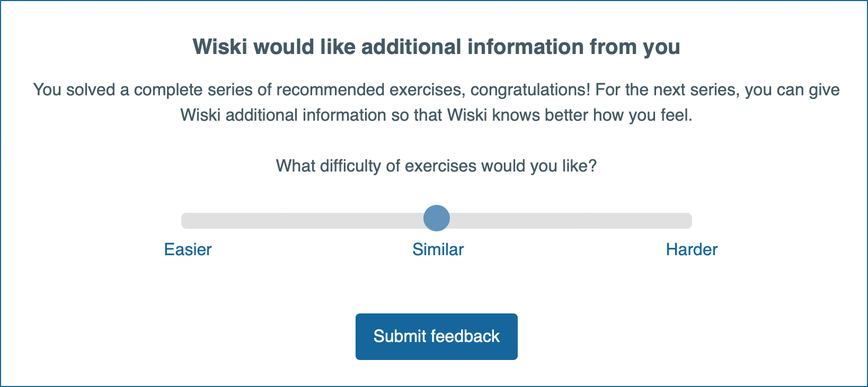Click the 'What difficulty of exercises' question text
The image size is (868, 387).
point(436,166)
